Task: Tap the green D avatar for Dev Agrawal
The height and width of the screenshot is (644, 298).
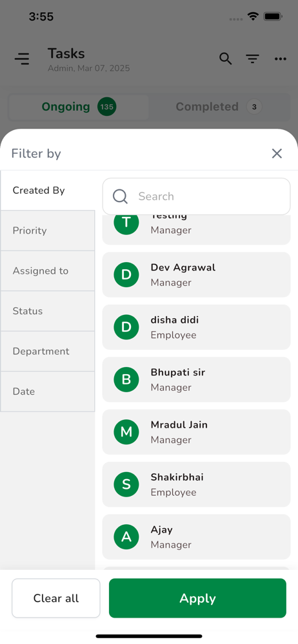Action: point(126,274)
